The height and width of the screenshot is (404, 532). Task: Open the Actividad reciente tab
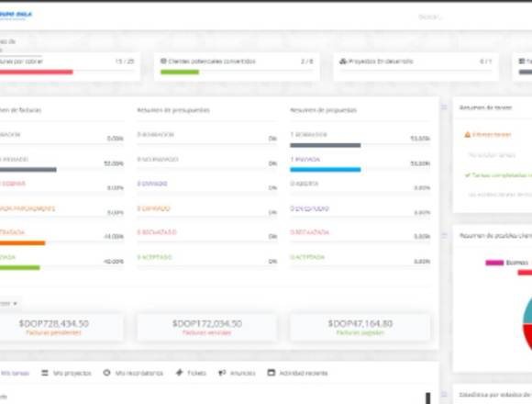click(x=297, y=373)
